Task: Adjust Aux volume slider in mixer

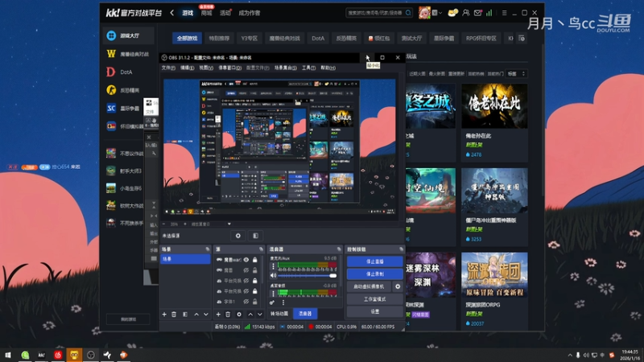Action: click(307, 276)
